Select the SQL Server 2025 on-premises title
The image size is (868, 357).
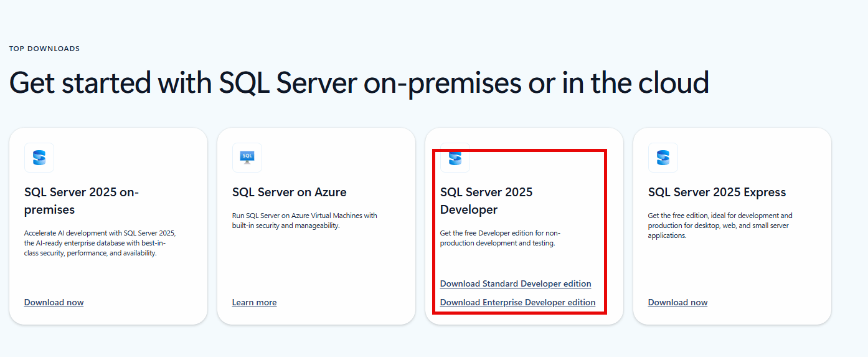(x=82, y=201)
